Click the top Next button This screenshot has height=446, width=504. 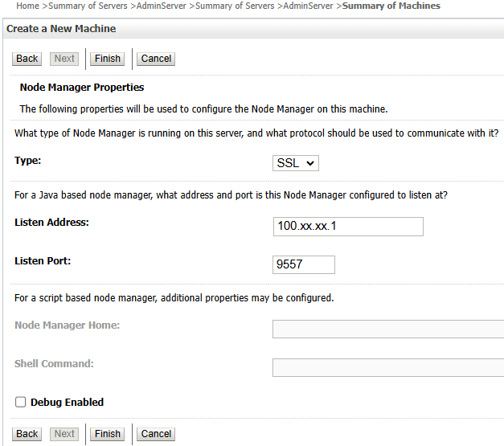point(64,59)
